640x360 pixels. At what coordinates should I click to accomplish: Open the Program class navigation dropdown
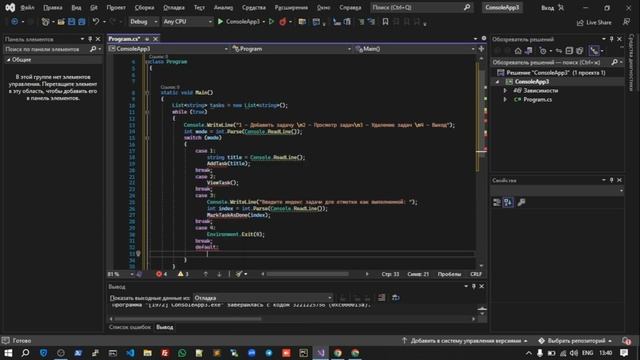[291, 49]
